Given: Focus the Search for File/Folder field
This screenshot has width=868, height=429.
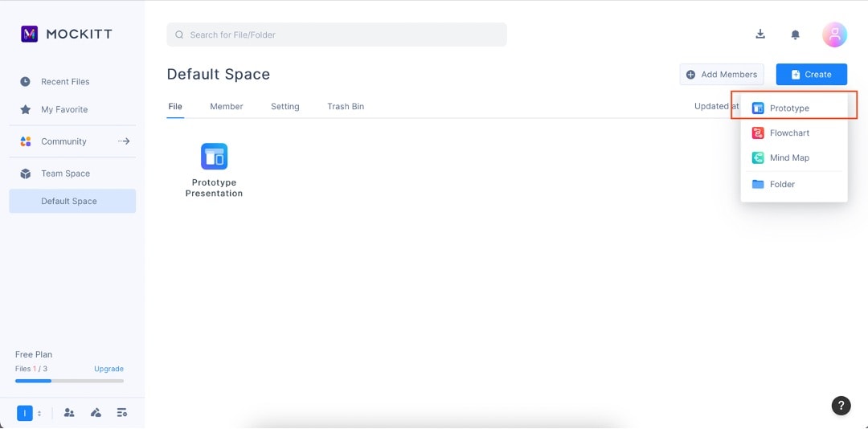Looking at the screenshot, I should (337, 35).
